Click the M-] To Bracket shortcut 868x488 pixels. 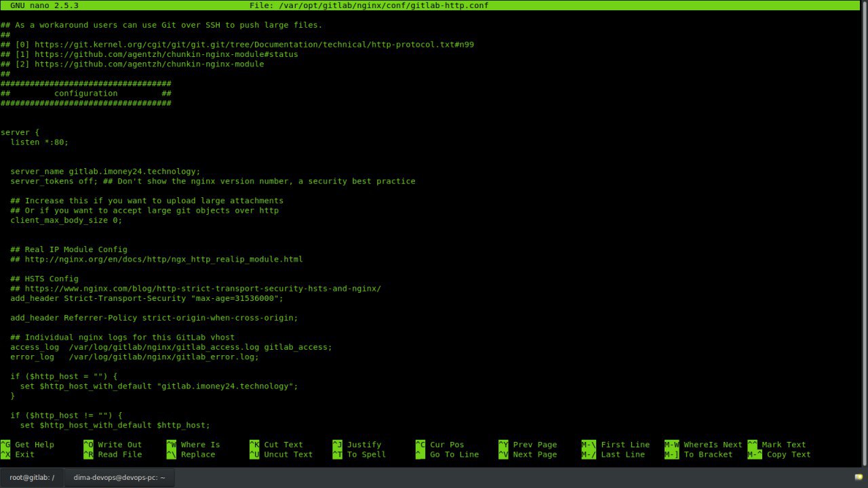coord(698,455)
